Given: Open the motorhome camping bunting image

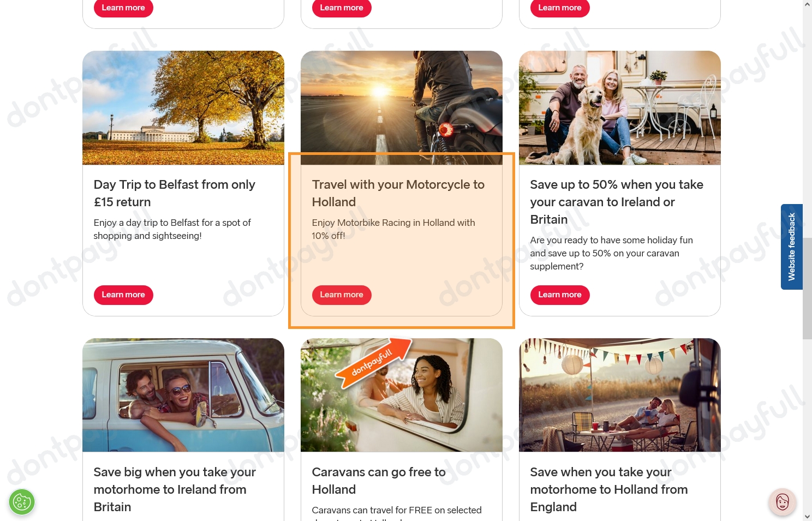Looking at the screenshot, I should (x=620, y=395).
